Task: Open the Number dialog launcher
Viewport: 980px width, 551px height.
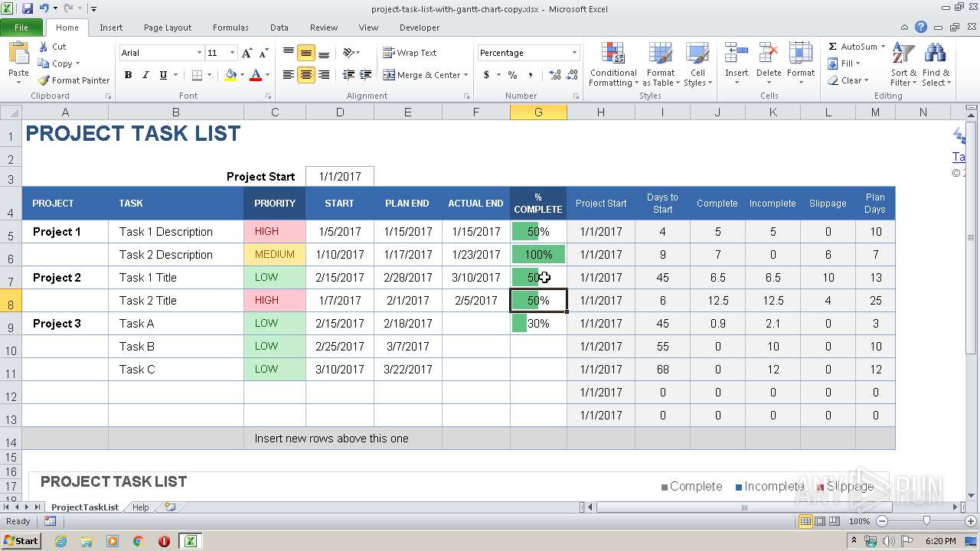Action: (574, 96)
